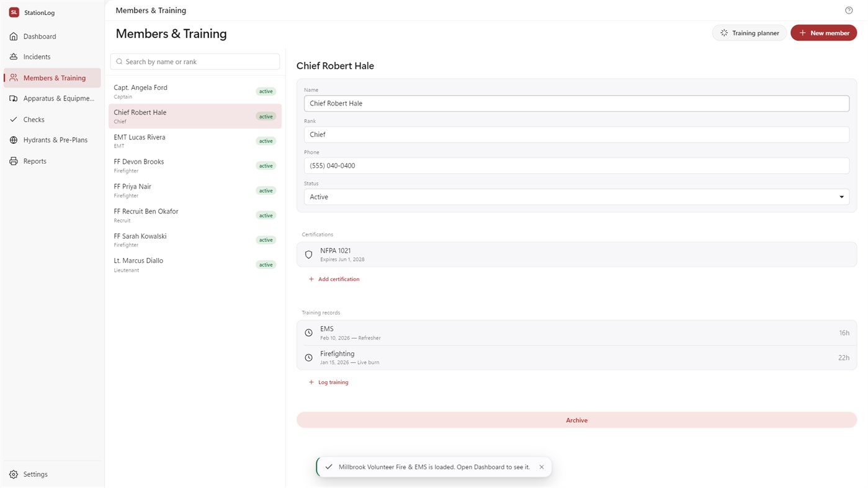Click the Members & Training people icon
This screenshot has width=868, height=488.
(x=14, y=78)
